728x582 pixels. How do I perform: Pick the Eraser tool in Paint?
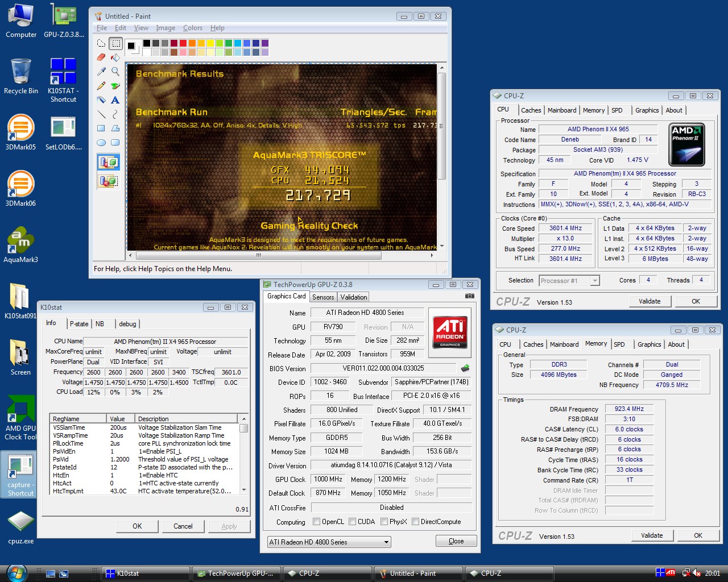point(101,57)
